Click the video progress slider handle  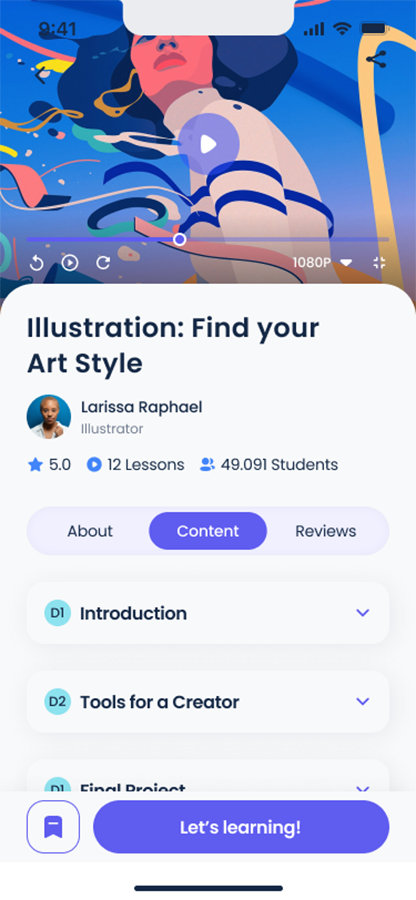click(x=180, y=239)
